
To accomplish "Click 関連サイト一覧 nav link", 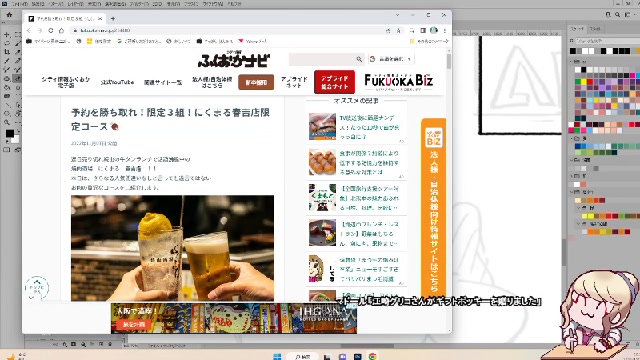I will click(x=163, y=82).
